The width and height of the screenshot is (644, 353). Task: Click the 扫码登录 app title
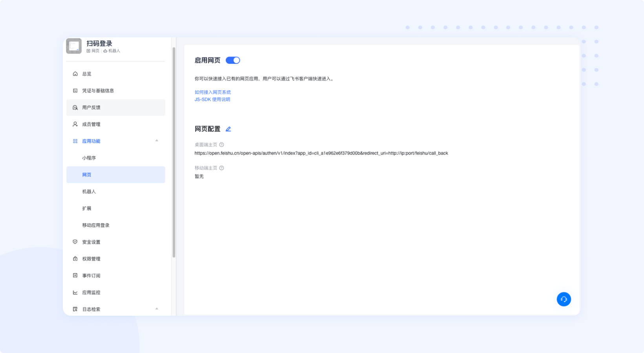tap(99, 44)
